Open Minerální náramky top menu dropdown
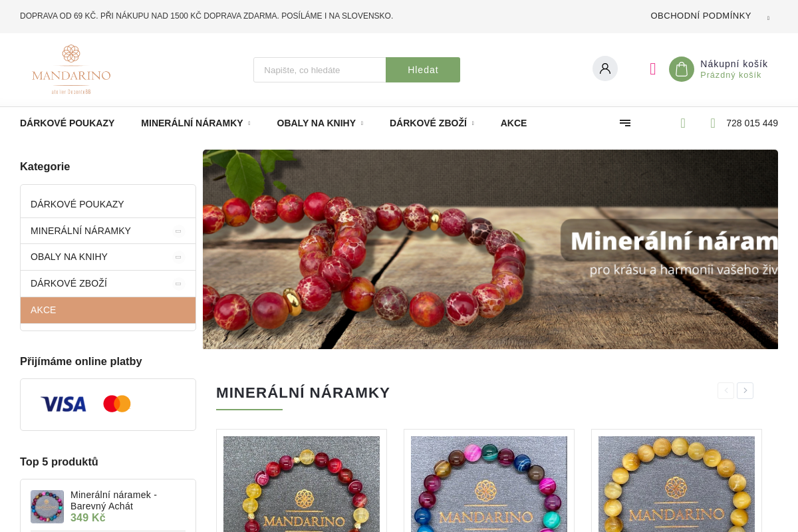Screen dimensions: 798x532 pos(196,123)
